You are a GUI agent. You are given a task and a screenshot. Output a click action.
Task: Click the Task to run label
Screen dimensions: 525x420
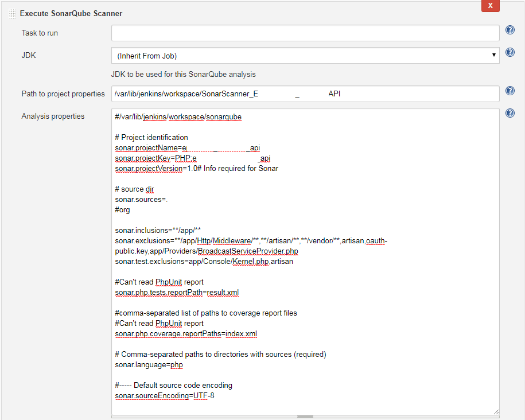tap(40, 33)
